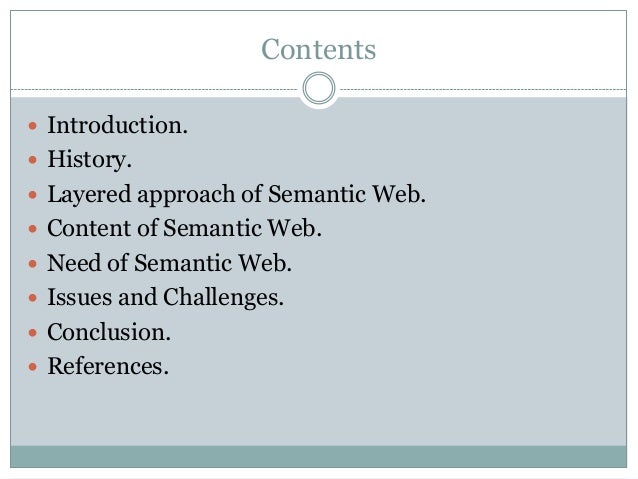Click the Contents slide title

[x=318, y=49]
